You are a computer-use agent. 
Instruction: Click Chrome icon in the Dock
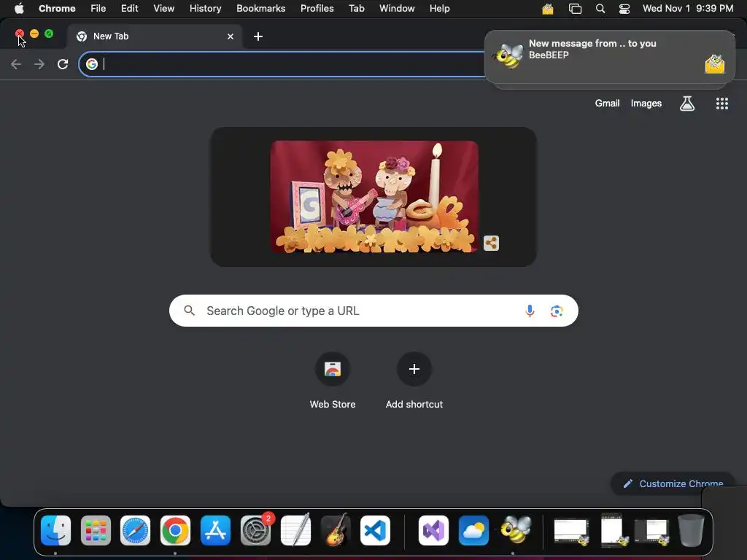coord(175,531)
